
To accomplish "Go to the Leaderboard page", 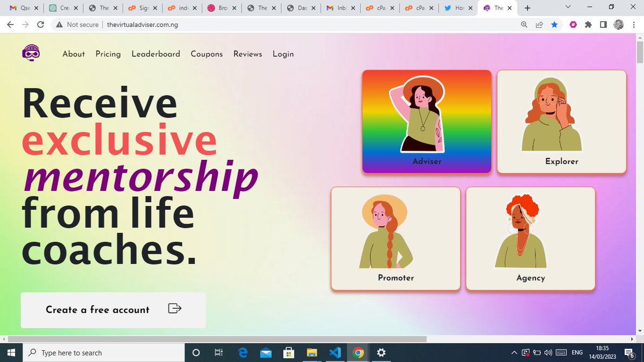I will point(156,54).
